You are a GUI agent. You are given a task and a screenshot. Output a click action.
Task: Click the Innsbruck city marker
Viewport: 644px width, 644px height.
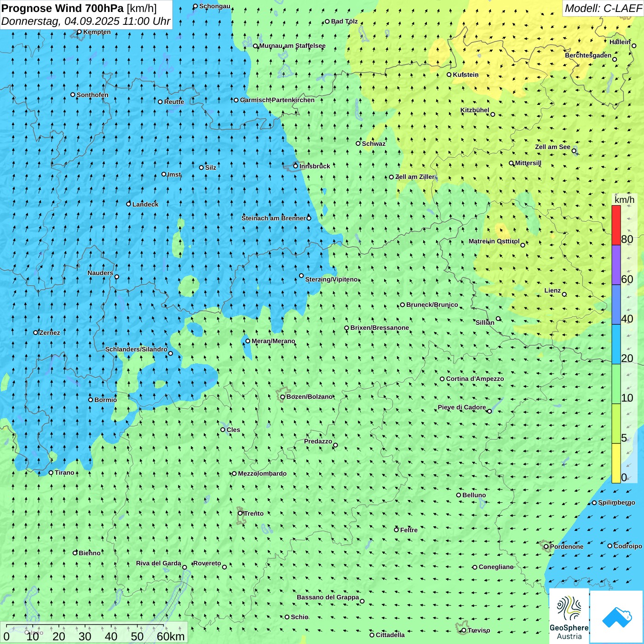296,166
